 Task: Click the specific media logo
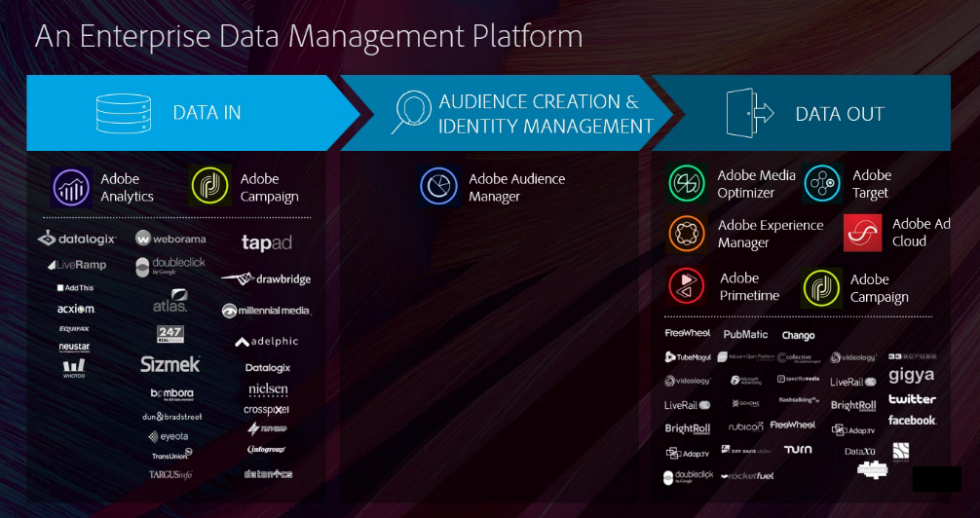coord(798,379)
